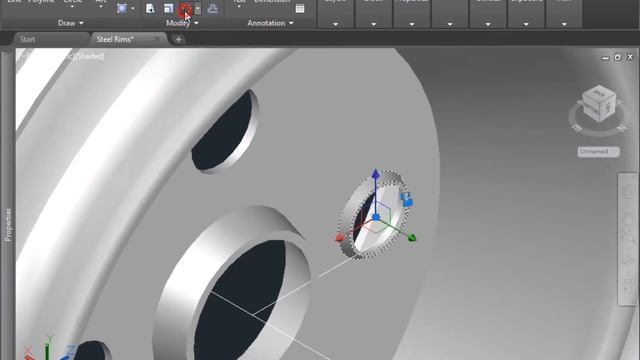This screenshot has width=640, height=360.
Task: Open a new drawing tab with plus
Action: [178, 40]
